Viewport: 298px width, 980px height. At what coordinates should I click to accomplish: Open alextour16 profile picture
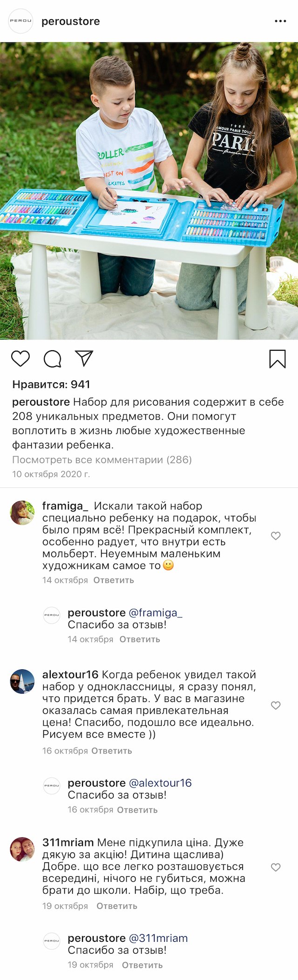pyautogui.click(x=22, y=681)
